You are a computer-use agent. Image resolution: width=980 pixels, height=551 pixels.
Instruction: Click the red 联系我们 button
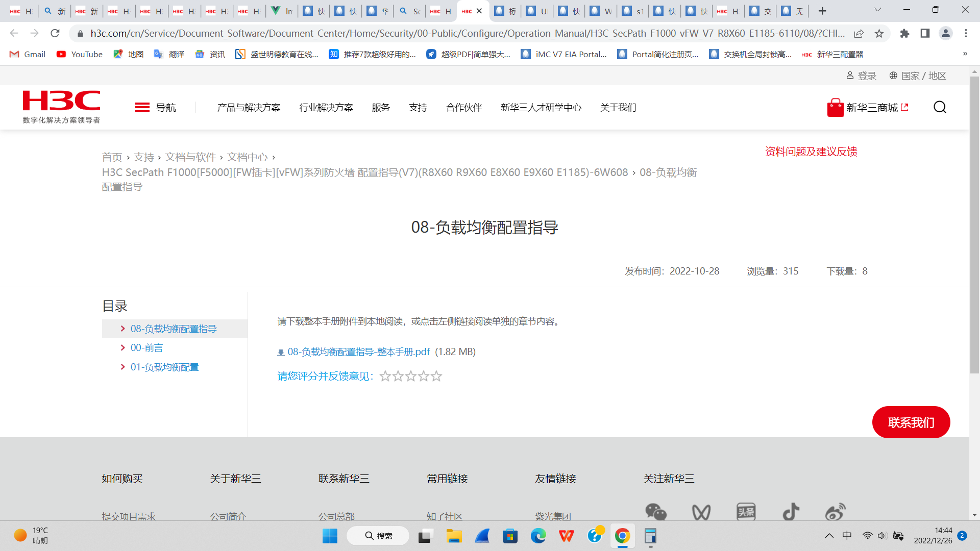tap(911, 422)
